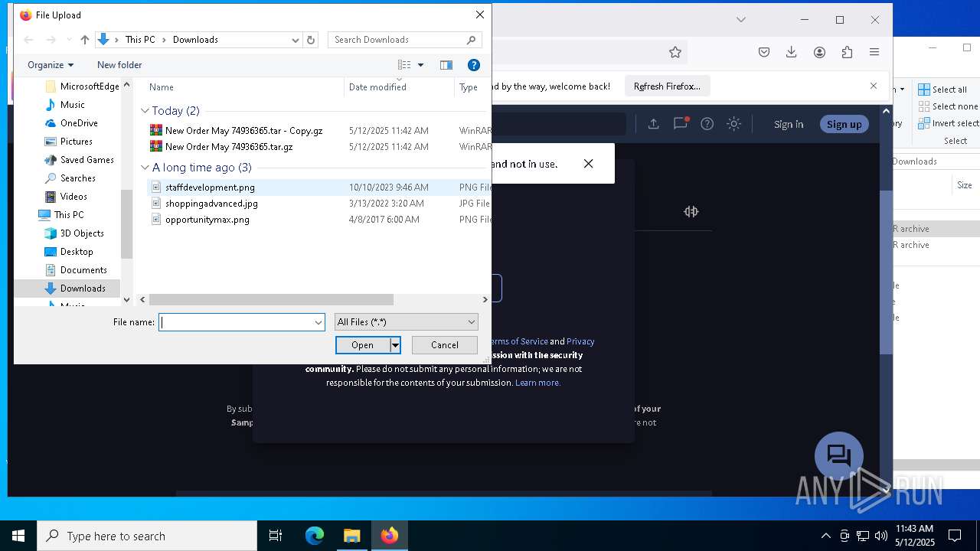Focus the File name input field
Screen dimensions: 980x551
[236, 322]
